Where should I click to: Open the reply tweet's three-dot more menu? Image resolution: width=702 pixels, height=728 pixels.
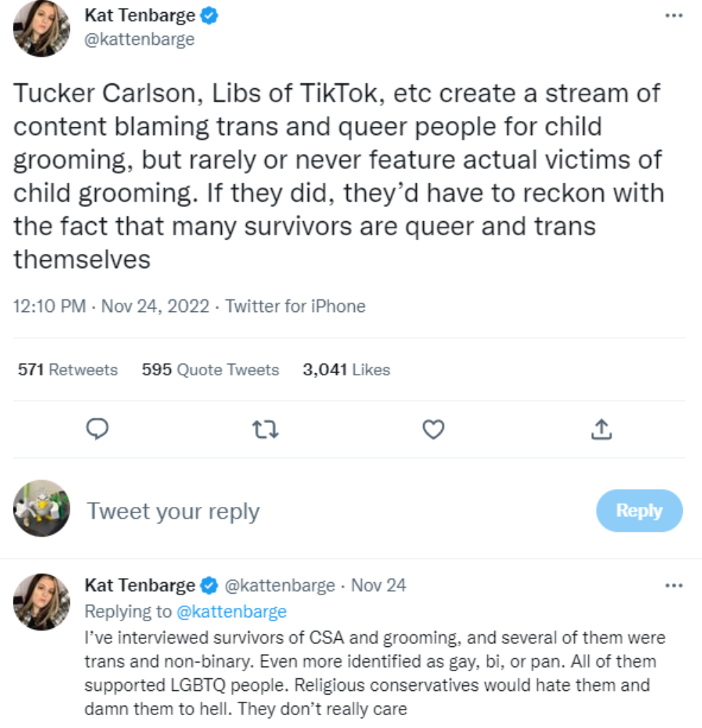click(x=673, y=585)
